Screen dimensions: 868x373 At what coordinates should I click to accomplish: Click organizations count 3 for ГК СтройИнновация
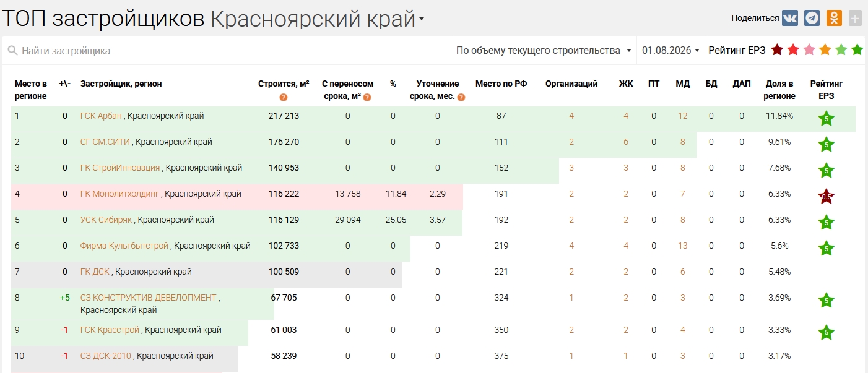point(571,168)
